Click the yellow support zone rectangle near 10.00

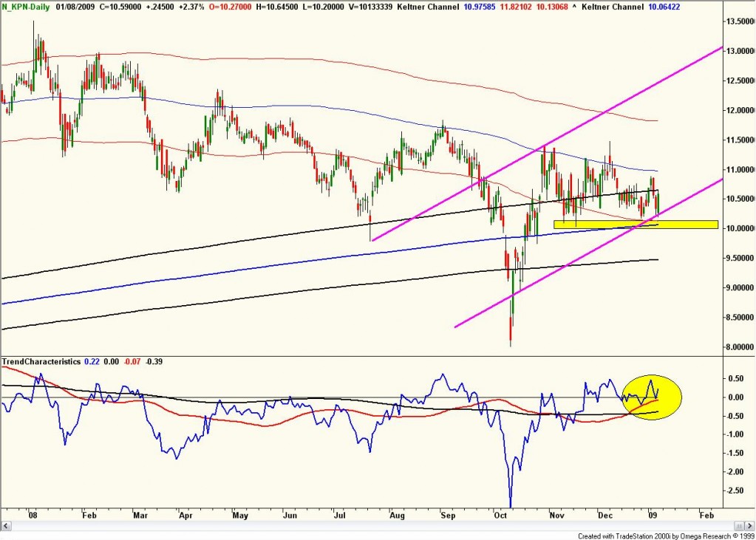(636, 224)
